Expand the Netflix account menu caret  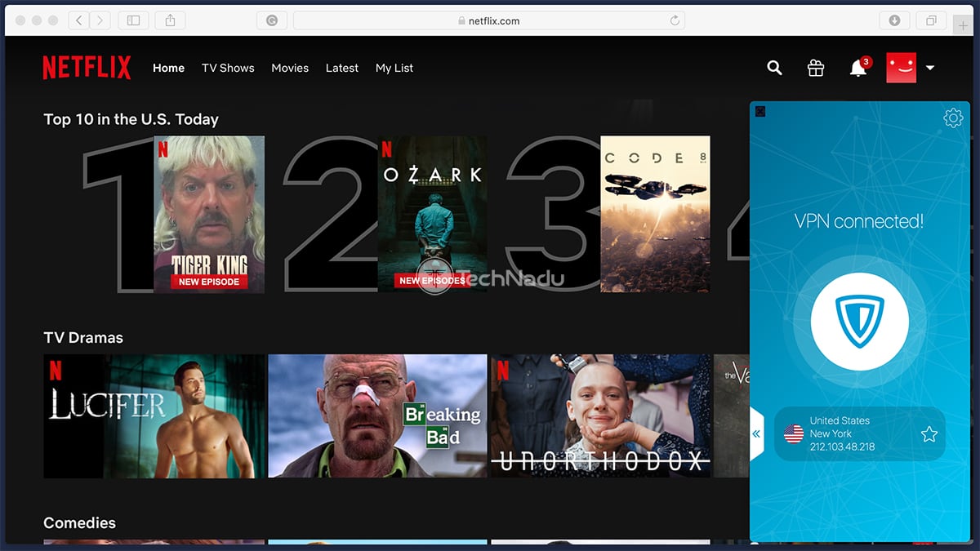tap(929, 69)
